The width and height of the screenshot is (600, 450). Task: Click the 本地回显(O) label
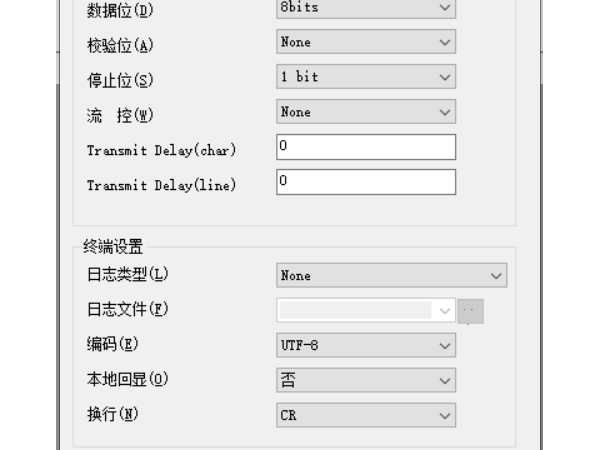click(x=124, y=380)
